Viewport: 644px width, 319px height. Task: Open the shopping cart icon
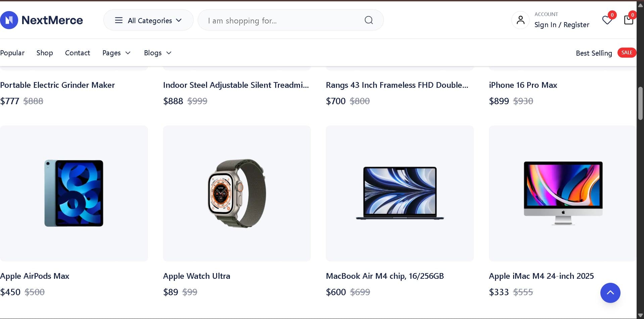click(629, 20)
